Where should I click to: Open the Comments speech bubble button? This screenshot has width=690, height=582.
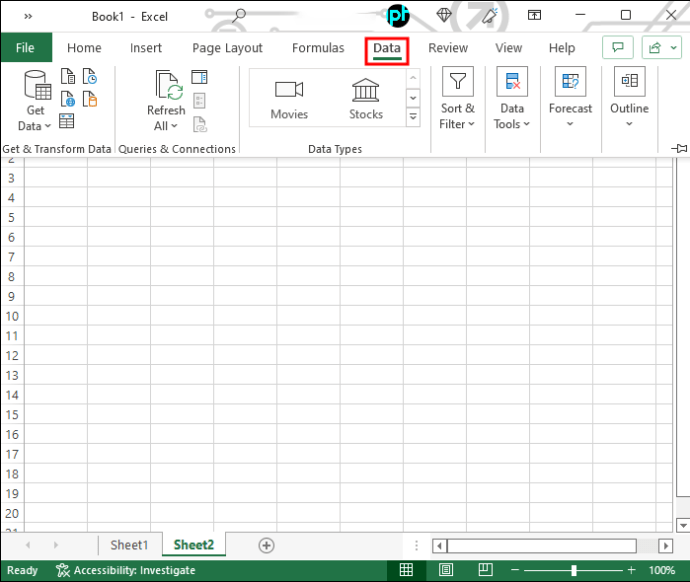[618, 47]
